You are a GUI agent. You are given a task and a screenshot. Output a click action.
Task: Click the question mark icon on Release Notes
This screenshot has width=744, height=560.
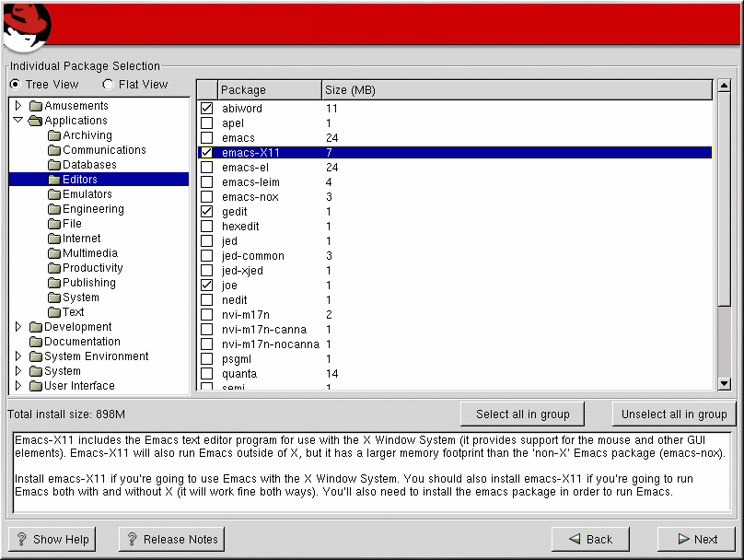[x=132, y=539]
